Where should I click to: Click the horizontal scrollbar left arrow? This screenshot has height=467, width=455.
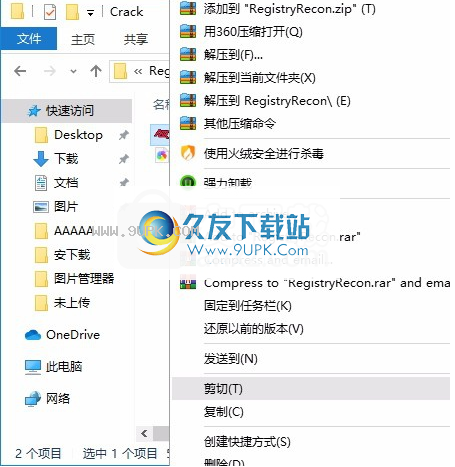pos(144,433)
